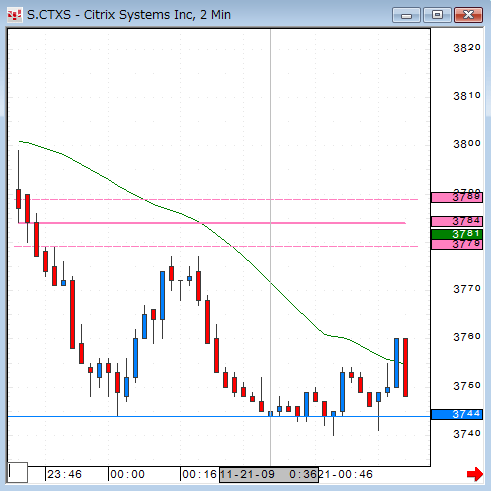Click the S.CTXS Citrix Systems title text
Viewport: 491px width, 491px height.
(x=129, y=15)
